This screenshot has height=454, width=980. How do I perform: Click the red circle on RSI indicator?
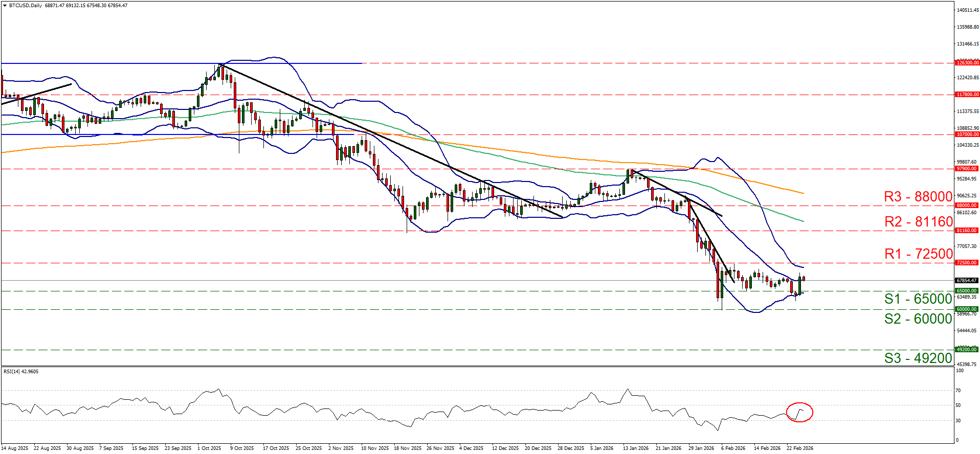799,412
